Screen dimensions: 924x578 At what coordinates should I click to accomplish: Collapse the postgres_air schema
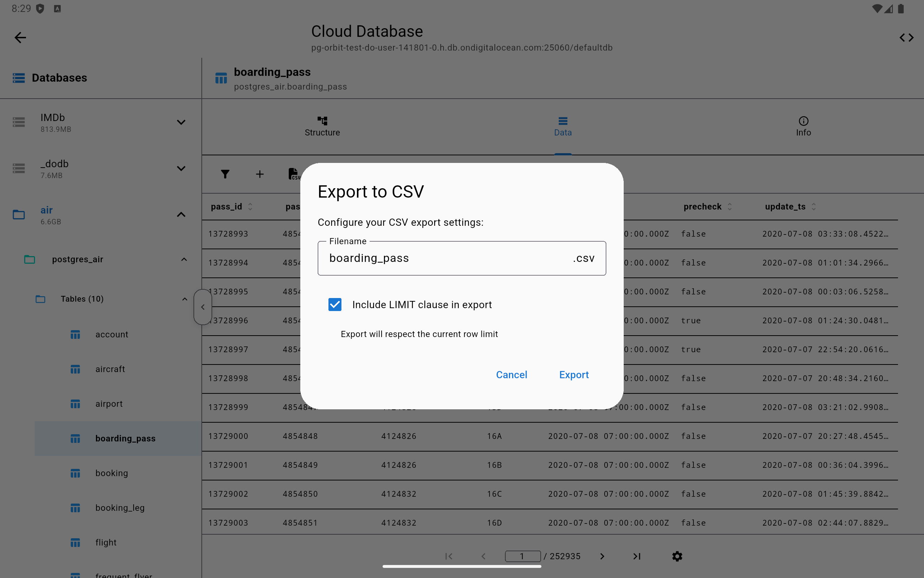[x=184, y=259]
